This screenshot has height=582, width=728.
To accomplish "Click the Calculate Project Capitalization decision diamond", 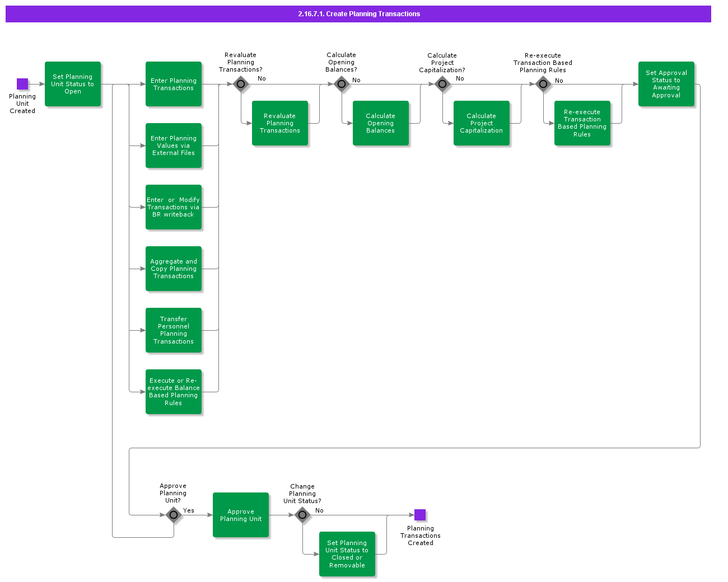I will (x=442, y=84).
